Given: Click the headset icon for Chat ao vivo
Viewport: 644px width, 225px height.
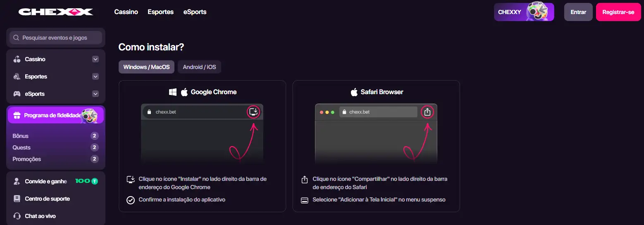Looking at the screenshot, I should pyautogui.click(x=17, y=216).
